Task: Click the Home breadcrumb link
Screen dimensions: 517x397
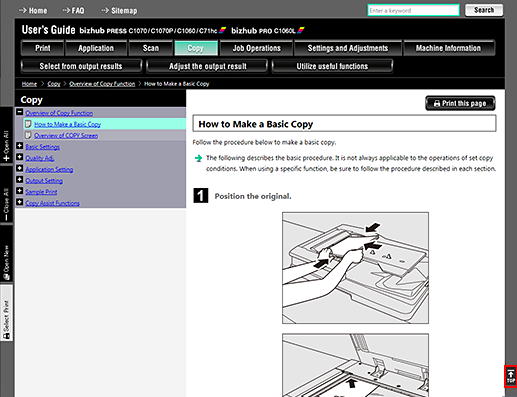Action: coord(29,84)
